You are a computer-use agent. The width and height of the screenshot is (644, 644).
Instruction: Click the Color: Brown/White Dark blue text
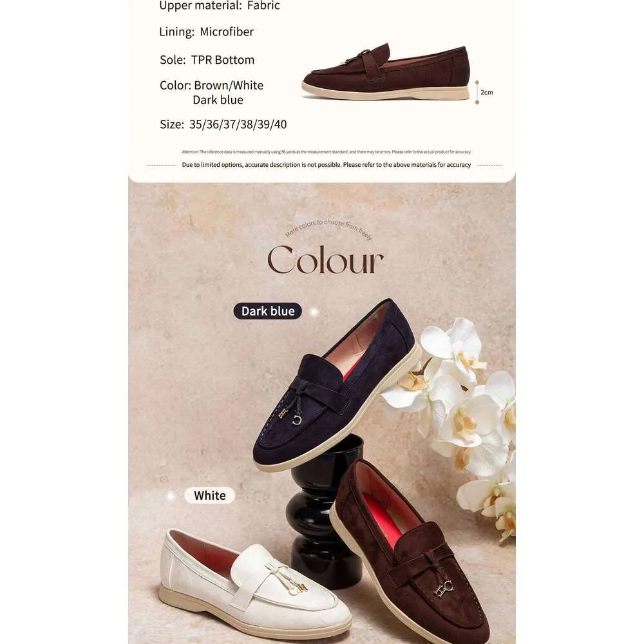pyautogui.click(x=211, y=92)
